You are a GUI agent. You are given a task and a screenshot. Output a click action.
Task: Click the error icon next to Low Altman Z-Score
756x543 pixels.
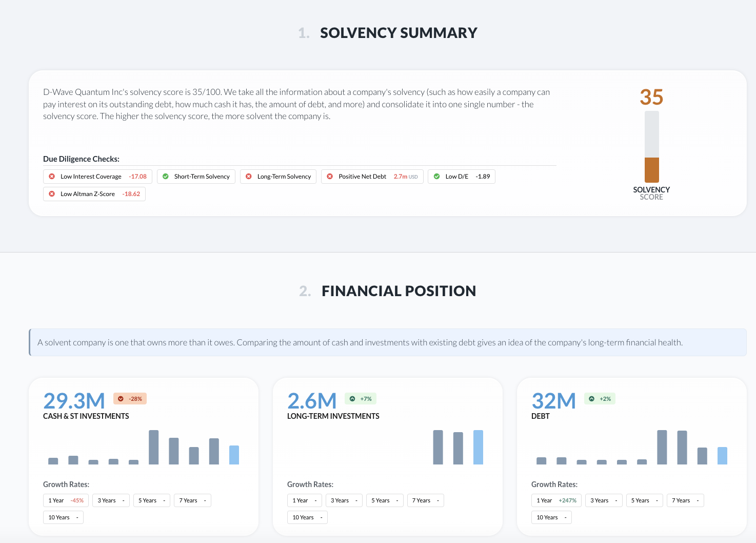tap(52, 193)
